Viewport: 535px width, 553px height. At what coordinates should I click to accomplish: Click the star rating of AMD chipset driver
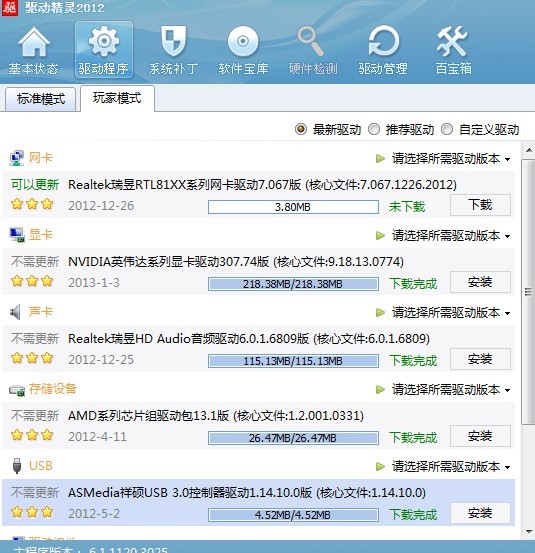click(x=32, y=435)
